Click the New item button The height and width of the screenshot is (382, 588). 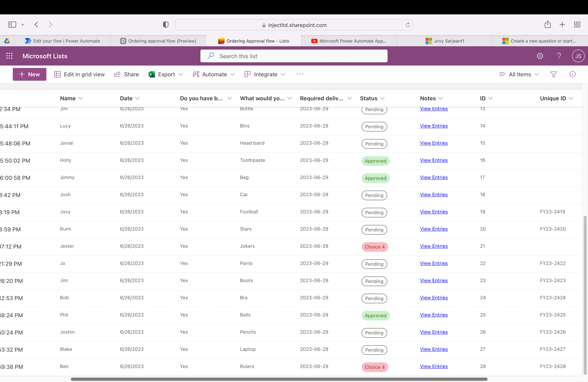click(30, 74)
